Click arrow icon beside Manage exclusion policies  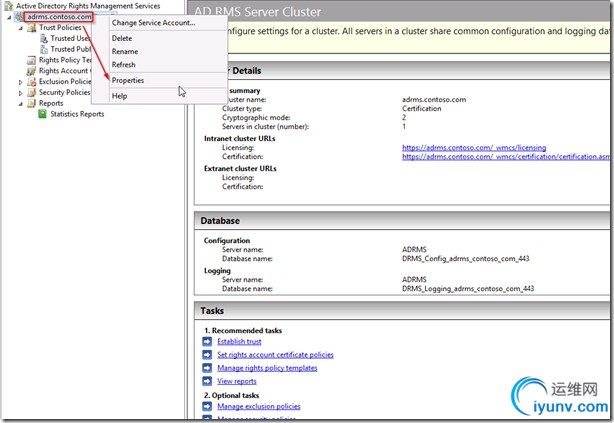(x=207, y=407)
